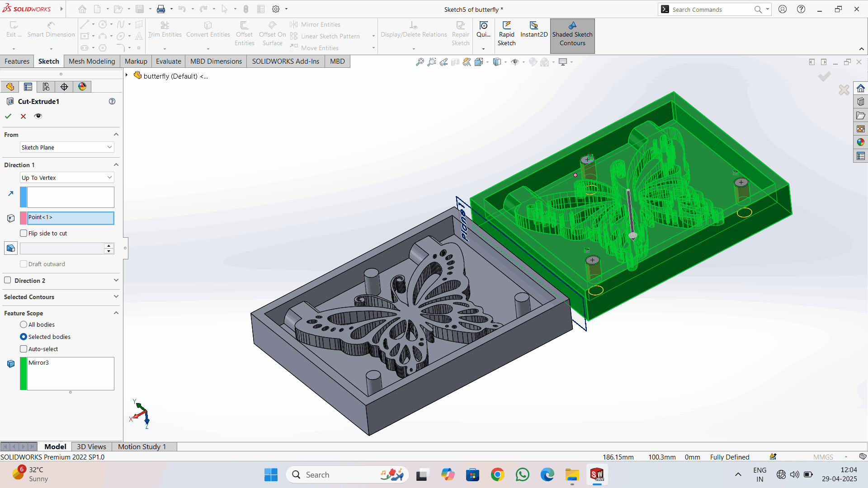This screenshot has height=488, width=868.
Task: Enable the Flip side to cut checkbox
Action: pyautogui.click(x=24, y=233)
